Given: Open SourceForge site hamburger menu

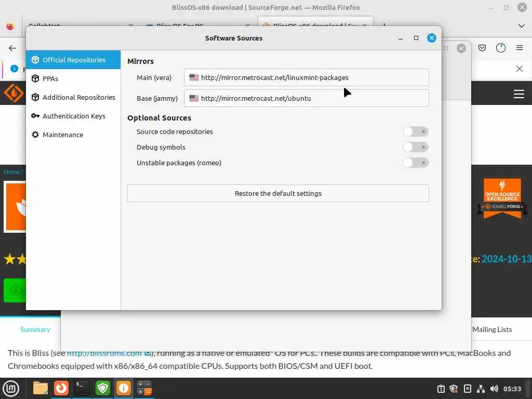Looking at the screenshot, I should coord(519,94).
